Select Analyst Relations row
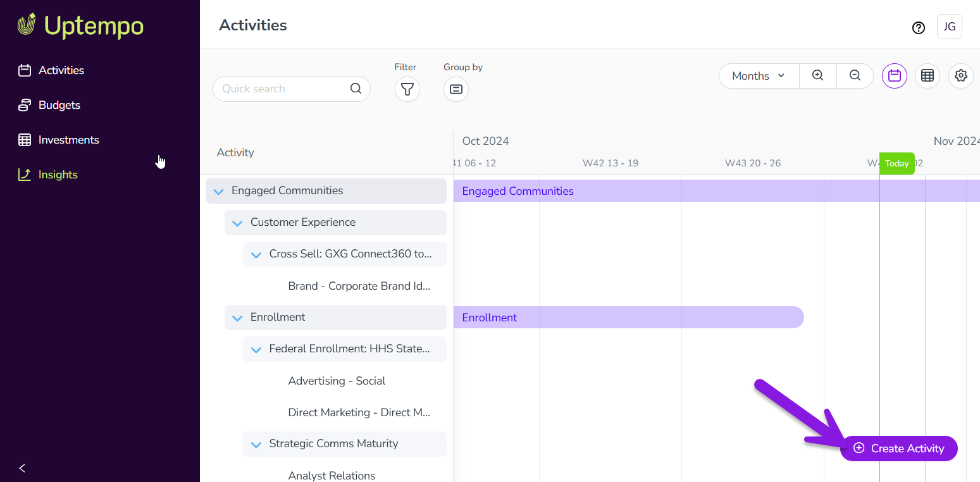Image resolution: width=980 pixels, height=482 pixels. (x=332, y=476)
